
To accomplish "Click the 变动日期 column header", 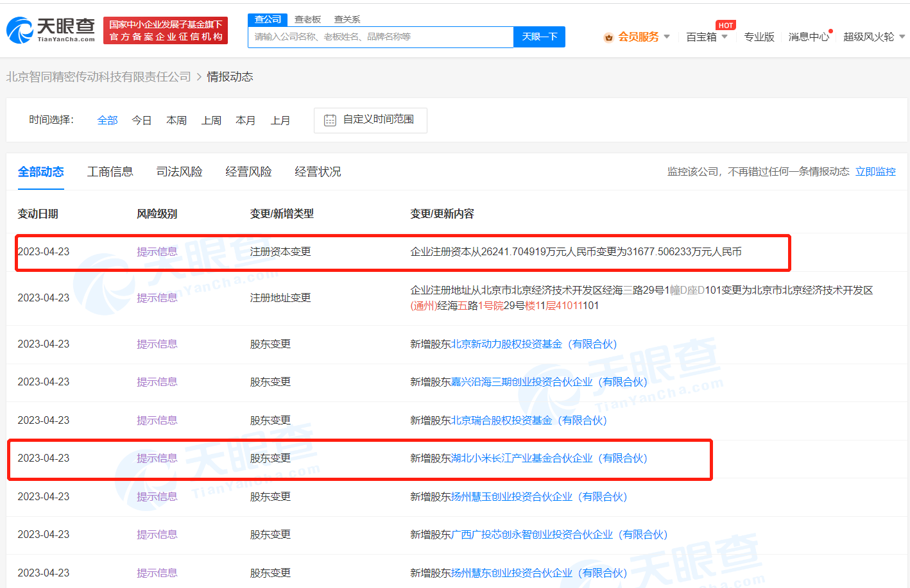I will click(38, 214).
